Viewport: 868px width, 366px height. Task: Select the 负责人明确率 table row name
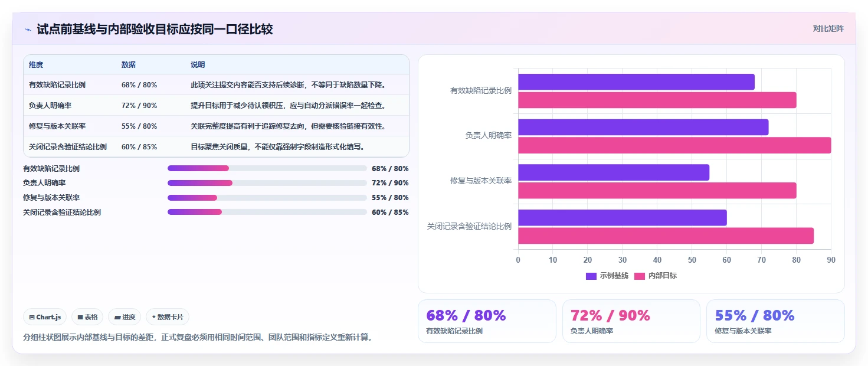point(50,106)
